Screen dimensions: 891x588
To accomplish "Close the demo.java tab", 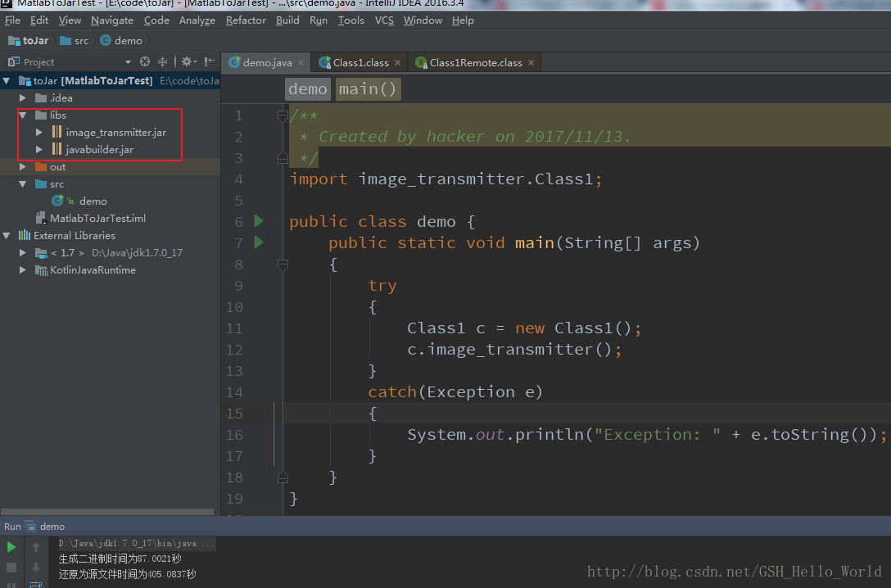I will 301,62.
